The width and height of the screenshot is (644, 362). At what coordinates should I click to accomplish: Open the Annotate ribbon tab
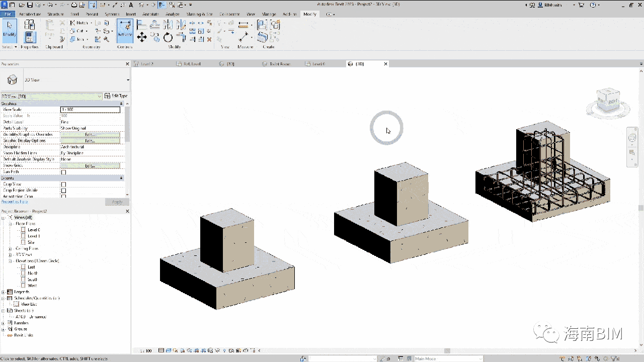[150, 14]
